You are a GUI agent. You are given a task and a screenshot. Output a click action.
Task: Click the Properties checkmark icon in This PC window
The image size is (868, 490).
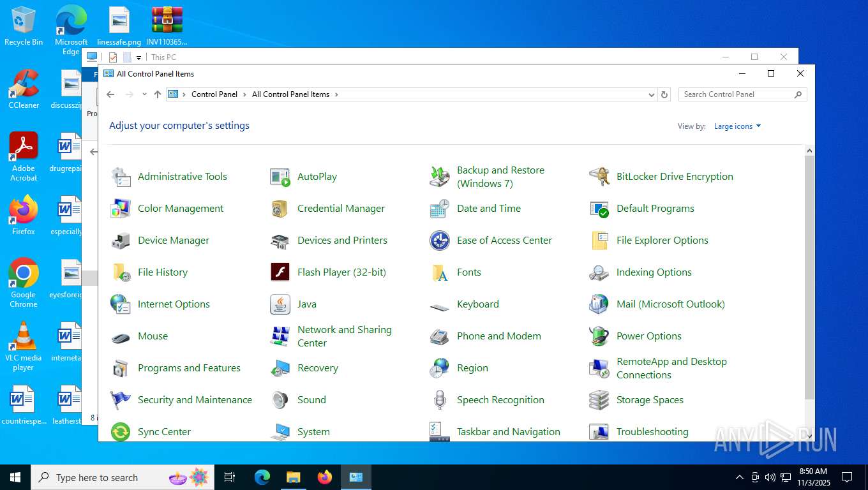point(113,57)
